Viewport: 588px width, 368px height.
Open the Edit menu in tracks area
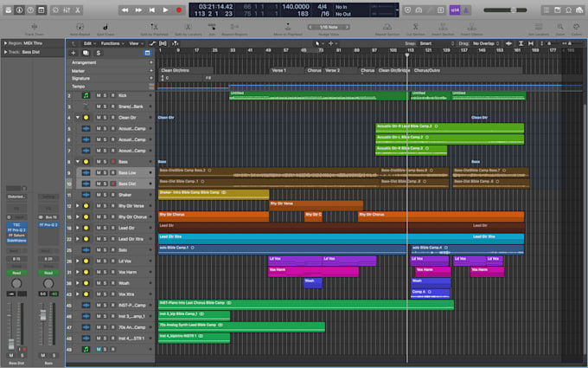86,42
